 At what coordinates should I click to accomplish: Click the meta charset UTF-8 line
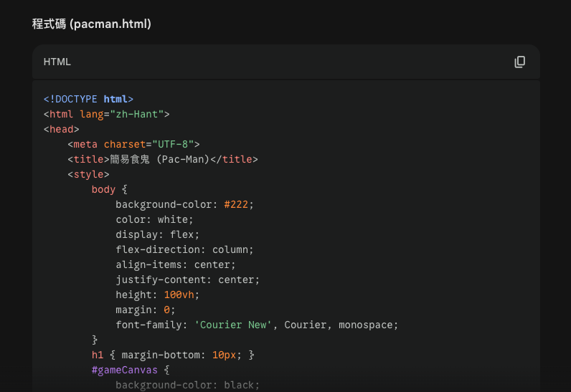coord(133,144)
